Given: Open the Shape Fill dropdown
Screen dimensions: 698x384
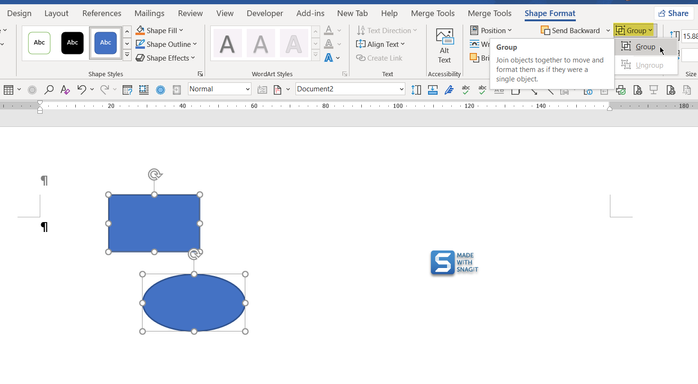Looking at the screenshot, I should [159, 30].
